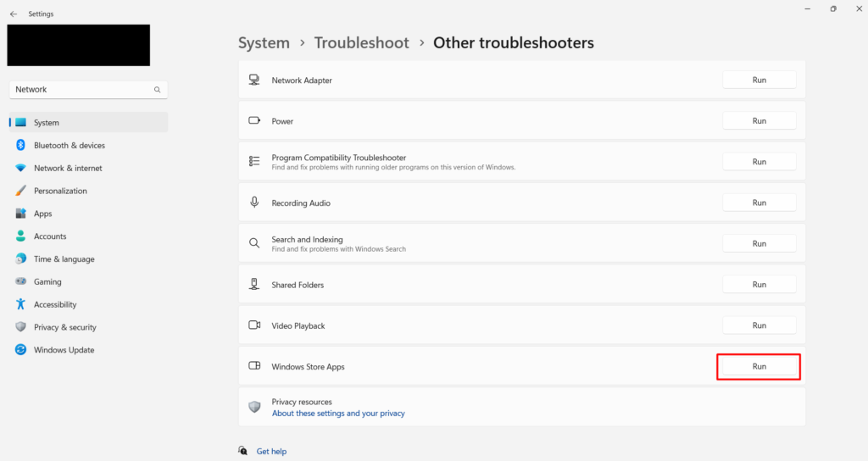Select Time & language in sidebar
The image size is (868, 461).
[64, 259]
